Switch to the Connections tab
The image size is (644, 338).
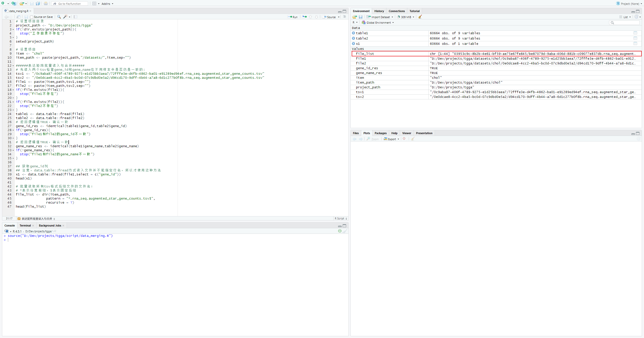pos(396,11)
